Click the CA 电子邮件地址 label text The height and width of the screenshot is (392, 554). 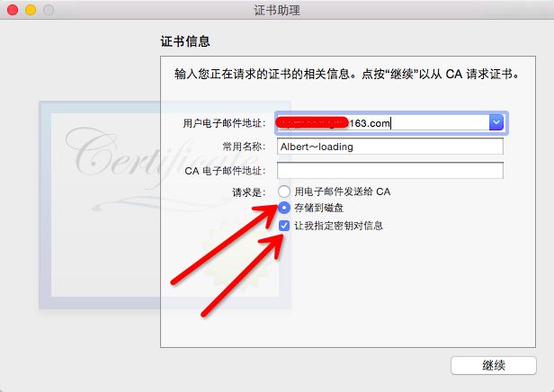pyautogui.click(x=225, y=171)
